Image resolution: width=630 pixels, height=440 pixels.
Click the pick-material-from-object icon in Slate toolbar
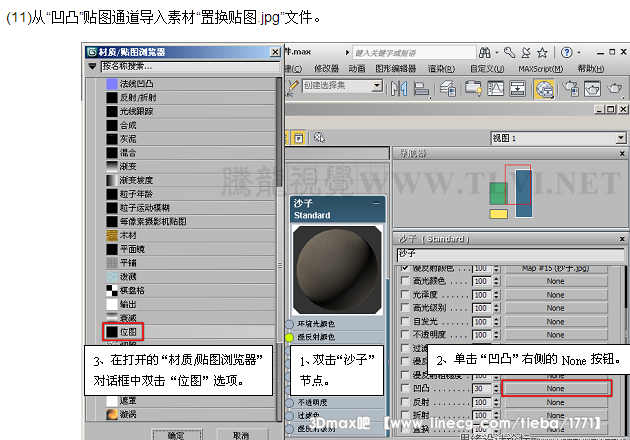pyautogui.click(x=319, y=138)
